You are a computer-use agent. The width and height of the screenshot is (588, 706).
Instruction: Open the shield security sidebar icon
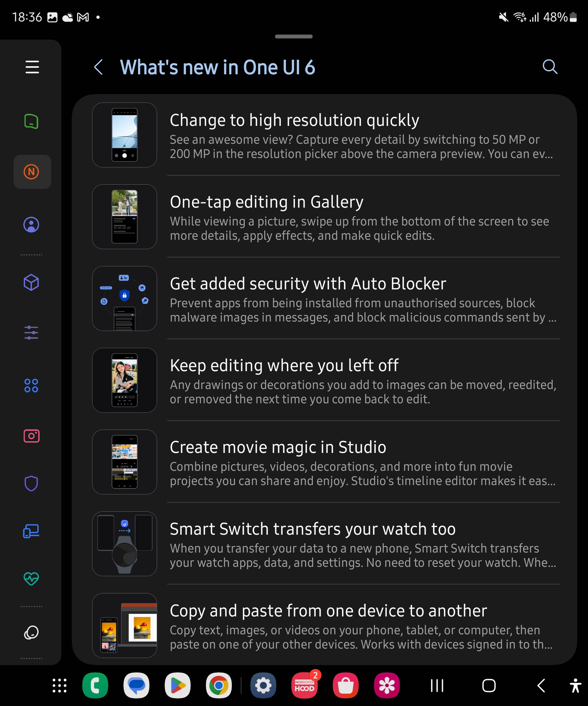point(31,483)
